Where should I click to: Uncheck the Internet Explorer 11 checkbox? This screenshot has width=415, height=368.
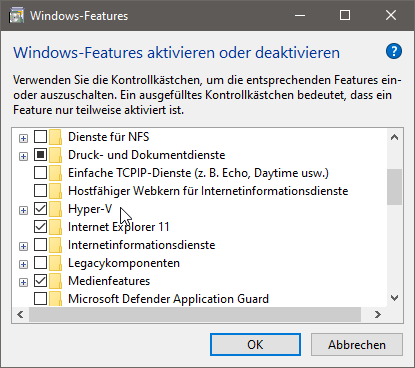pos(40,227)
